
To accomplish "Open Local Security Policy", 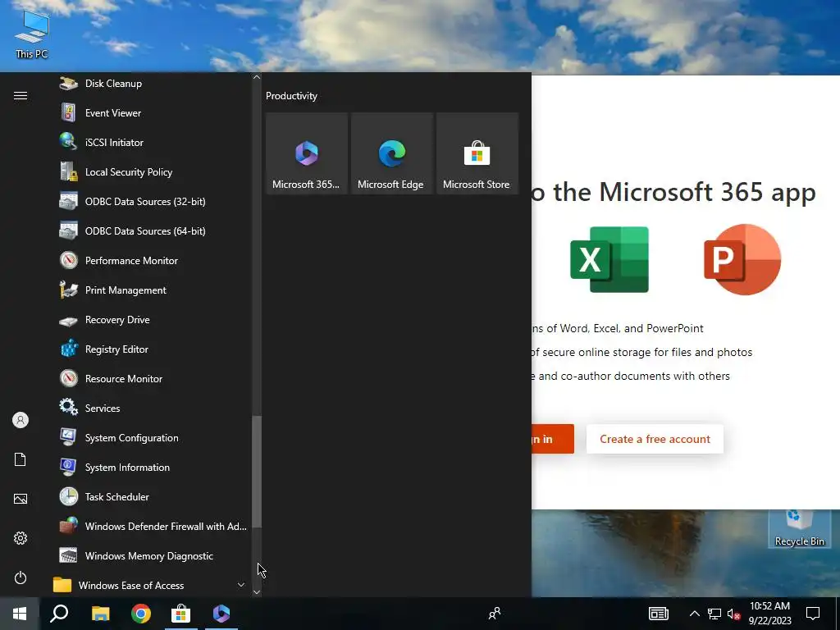I will pyautogui.click(x=150, y=172).
